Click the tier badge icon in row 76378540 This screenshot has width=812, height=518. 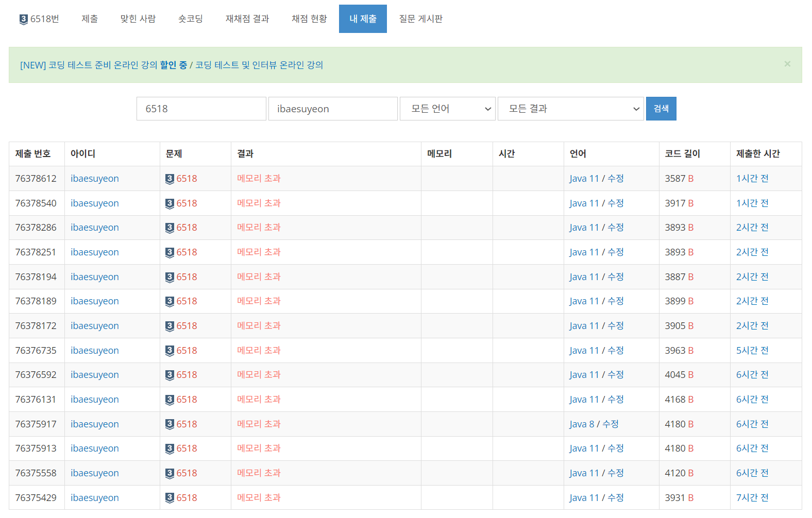(170, 203)
